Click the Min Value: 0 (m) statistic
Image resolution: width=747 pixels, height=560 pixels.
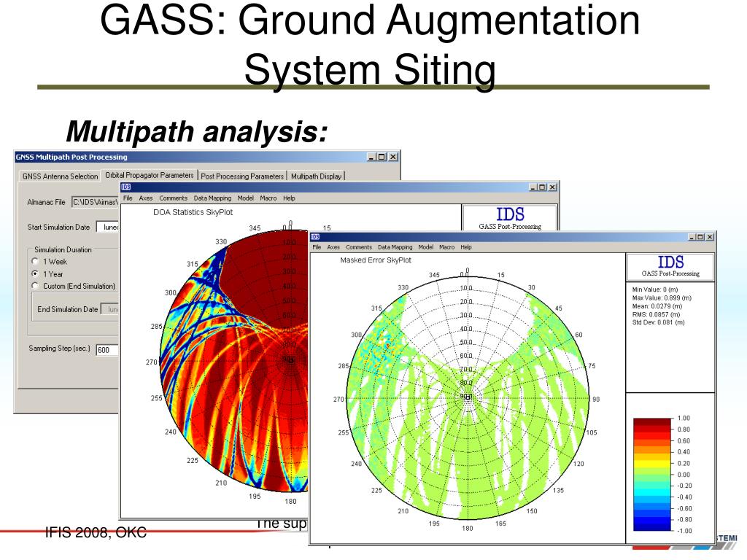point(654,289)
